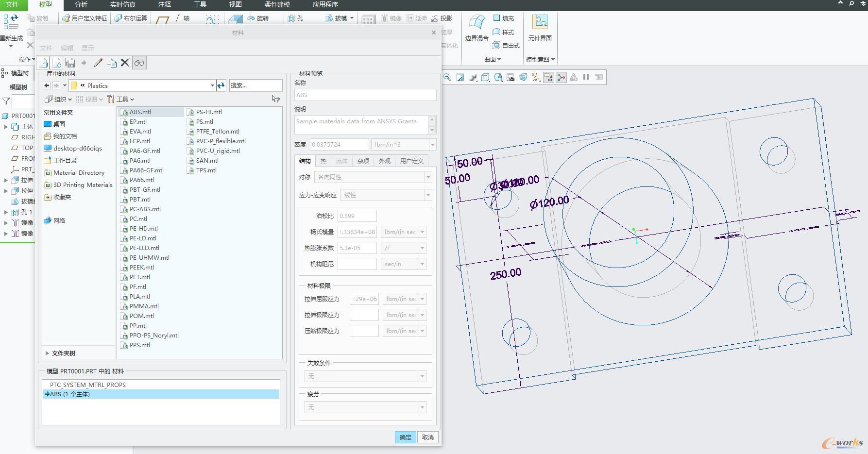868x454 pixels.
Task: Open the rendering options brush icon
Action: click(473, 77)
